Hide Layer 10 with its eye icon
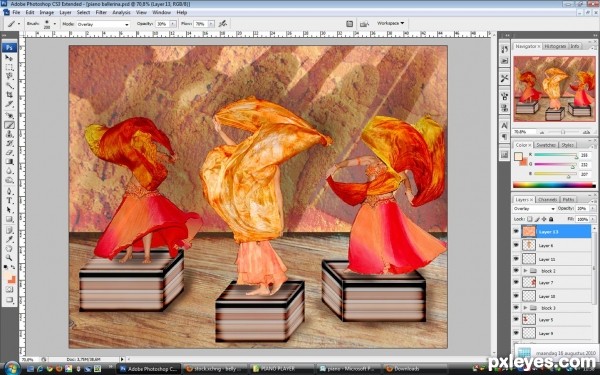Screen dimensions: 600x375 (x=516, y=296)
